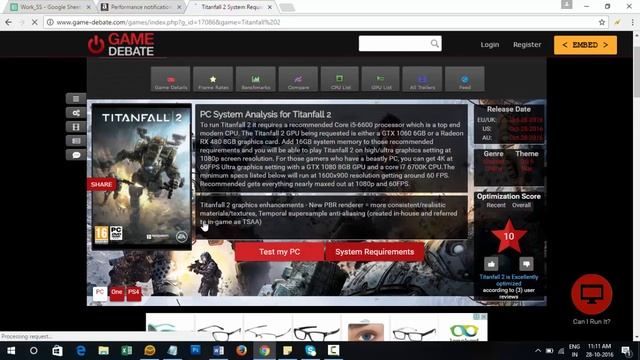Give thumbs up on optimization score
The height and width of the screenshot is (360, 640).
click(x=491, y=264)
